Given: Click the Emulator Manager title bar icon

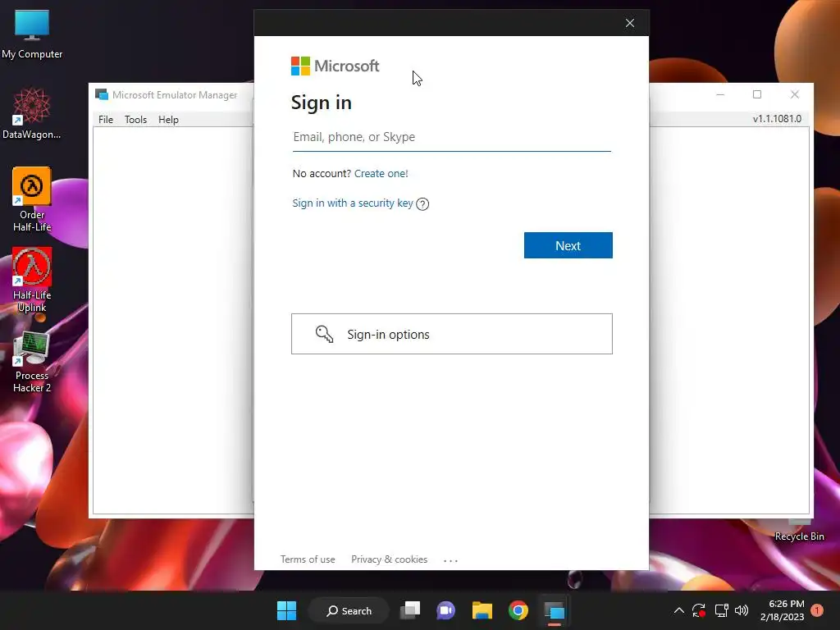Looking at the screenshot, I should coord(102,95).
